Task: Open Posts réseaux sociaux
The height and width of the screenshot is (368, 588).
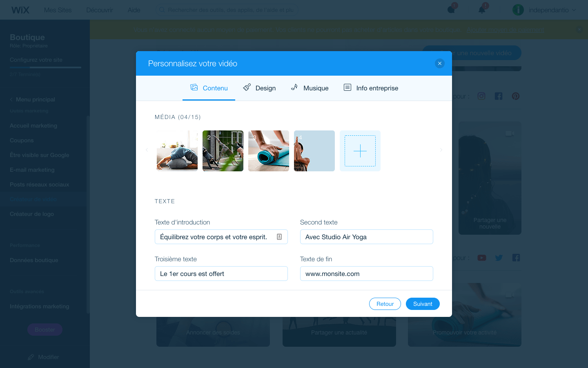Action: click(x=40, y=184)
